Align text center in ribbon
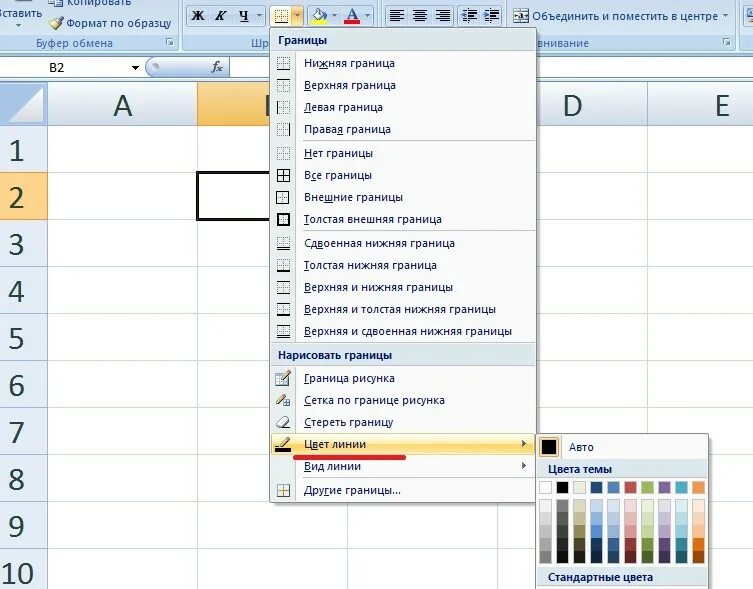 tap(420, 16)
